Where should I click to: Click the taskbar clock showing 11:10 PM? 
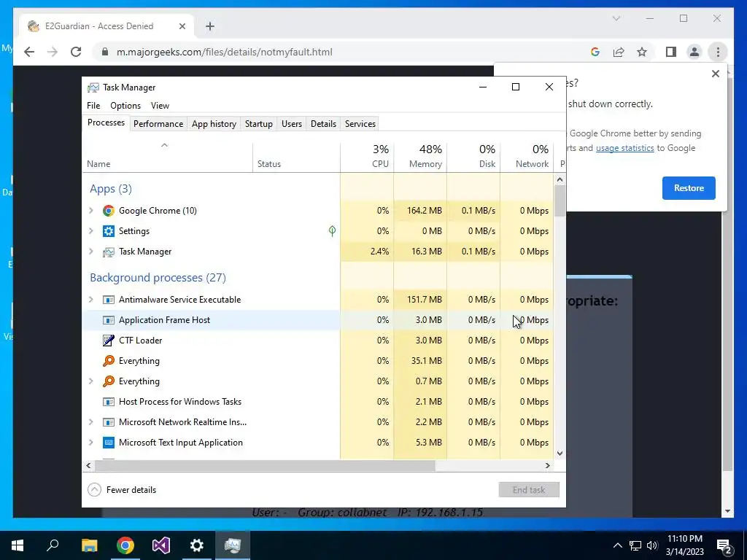pos(684,545)
